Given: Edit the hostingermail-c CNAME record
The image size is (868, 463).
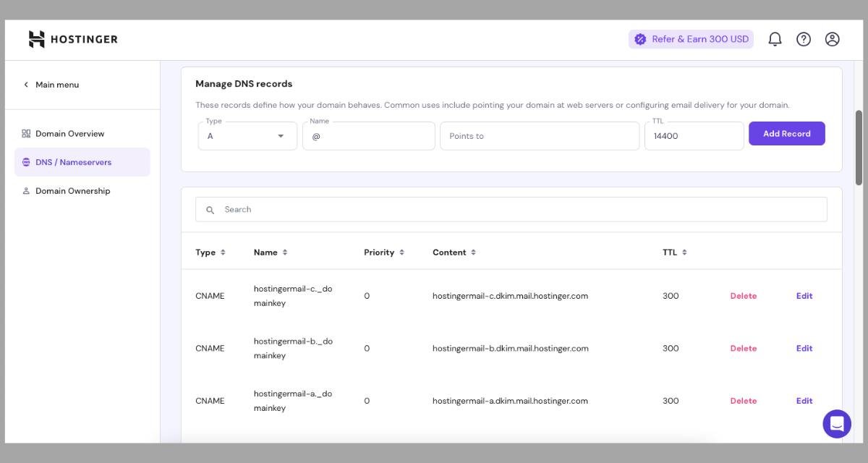Looking at the screenshot, I should (804, 296).
